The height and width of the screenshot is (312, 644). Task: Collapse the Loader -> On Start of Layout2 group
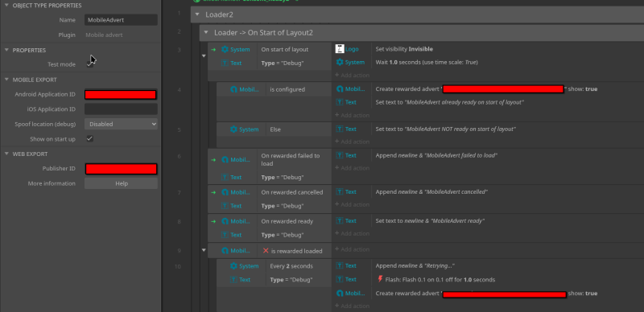coord(206,32)
